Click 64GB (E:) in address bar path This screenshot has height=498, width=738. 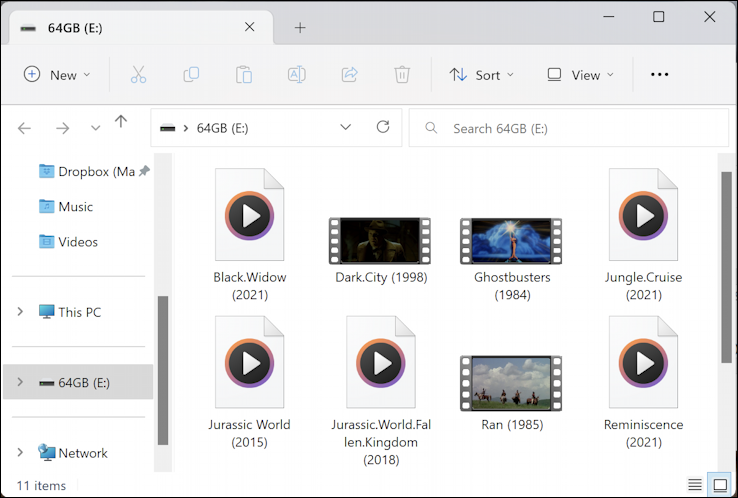[222, 128]
